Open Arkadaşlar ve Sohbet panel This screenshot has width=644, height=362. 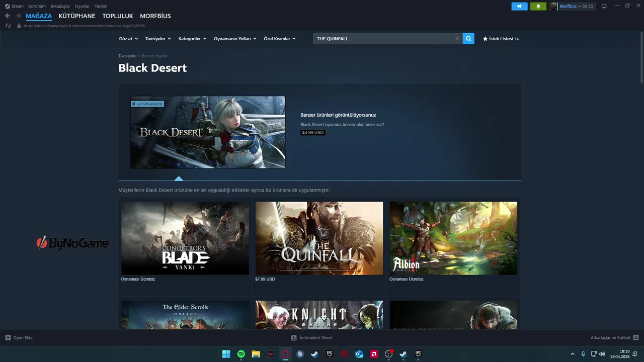(614, 338)
